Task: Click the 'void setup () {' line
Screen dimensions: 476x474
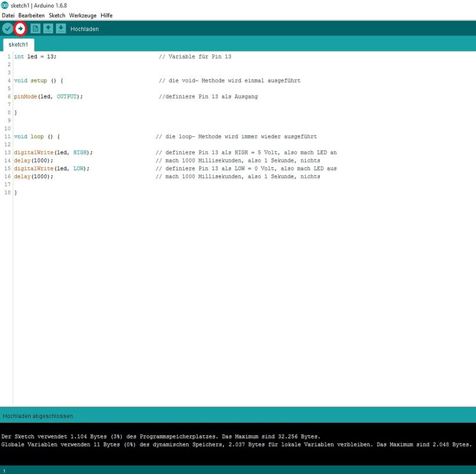Action: pyautogui.click(x=38, y=81)
